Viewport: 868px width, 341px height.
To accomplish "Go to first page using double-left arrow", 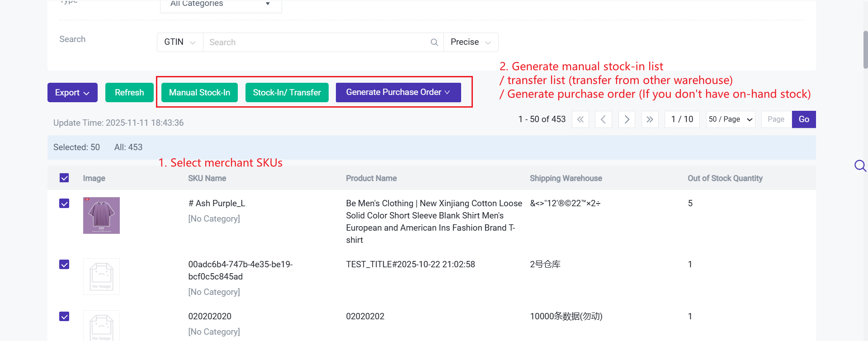I will click(580, 119).
